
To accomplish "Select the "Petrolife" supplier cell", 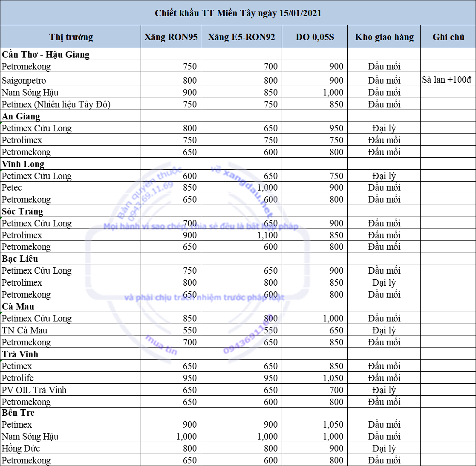I will click(x=71, y=378).
